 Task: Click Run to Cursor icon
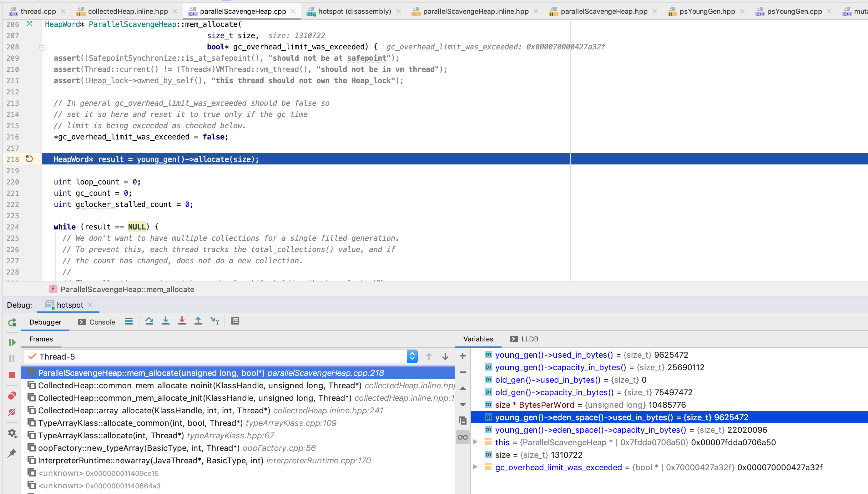click(x=214, y=321)
